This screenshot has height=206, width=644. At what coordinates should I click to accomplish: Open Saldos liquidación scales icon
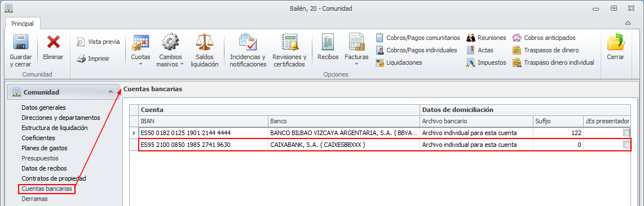pyautogui.click(x=204, y=42)
